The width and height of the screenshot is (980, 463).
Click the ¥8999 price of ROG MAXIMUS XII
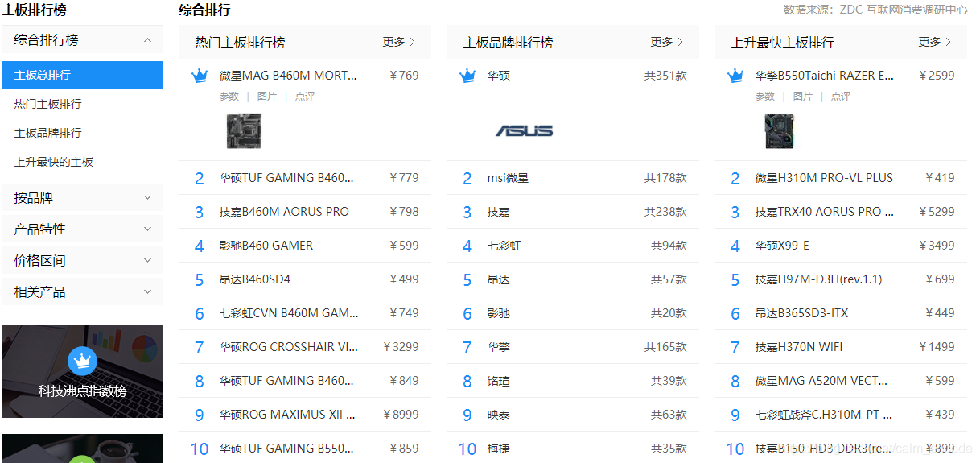coord(401,415)
